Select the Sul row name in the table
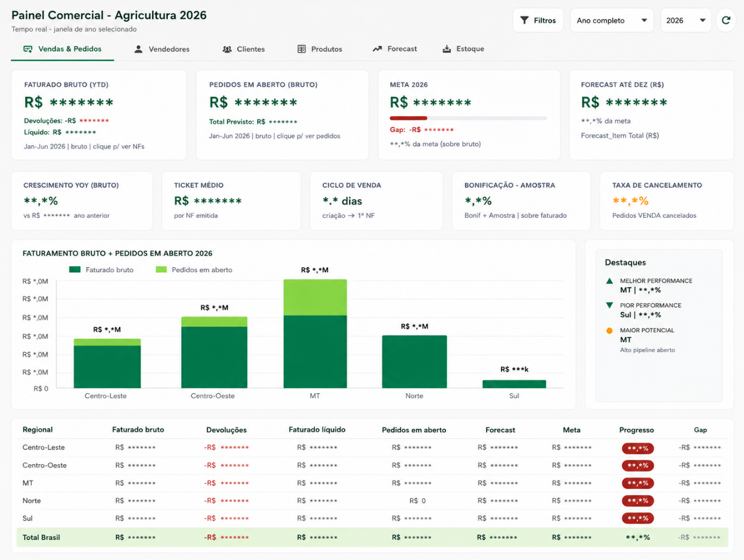Screen dimensions: 744x560 [28, 518]
